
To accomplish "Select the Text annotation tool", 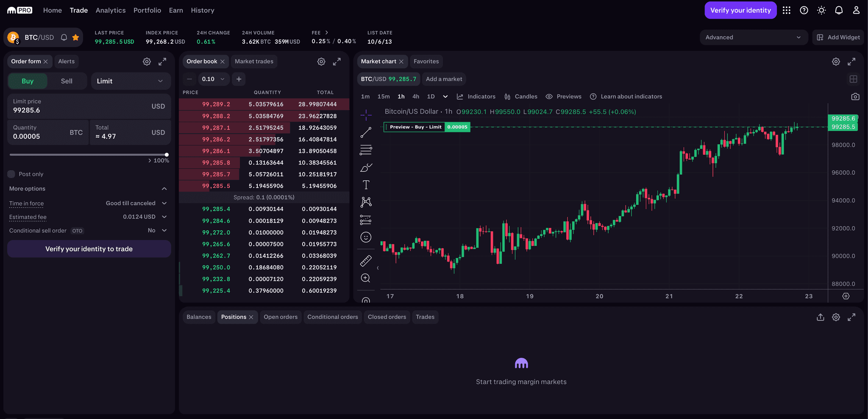I will tap(366, 185).
